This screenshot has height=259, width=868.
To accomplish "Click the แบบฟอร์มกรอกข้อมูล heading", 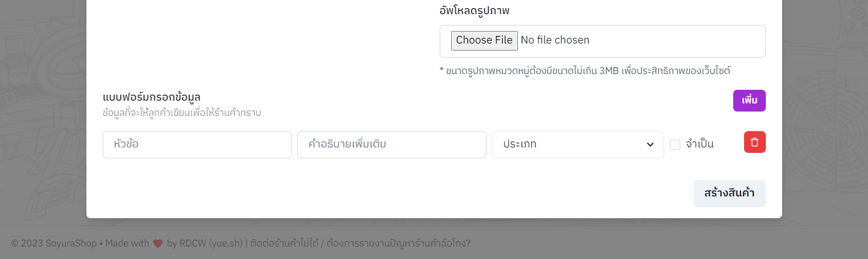I will click(152, 97).
